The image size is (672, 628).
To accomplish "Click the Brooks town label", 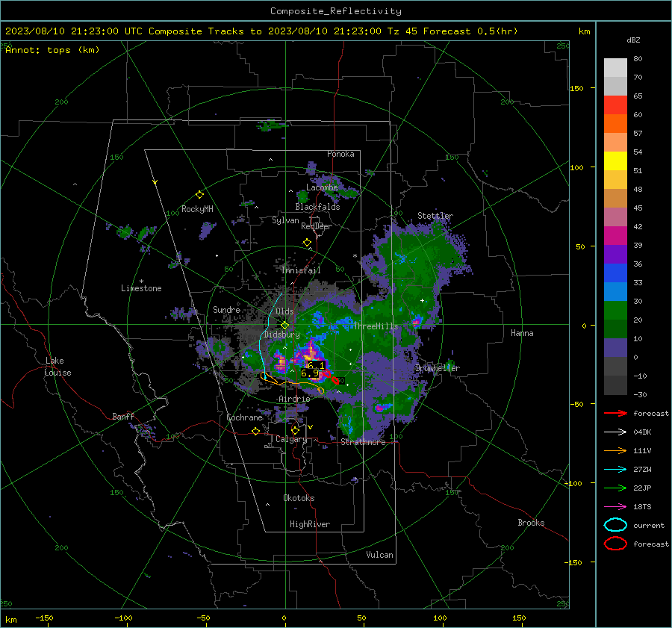I will click(x=531, y=523).
